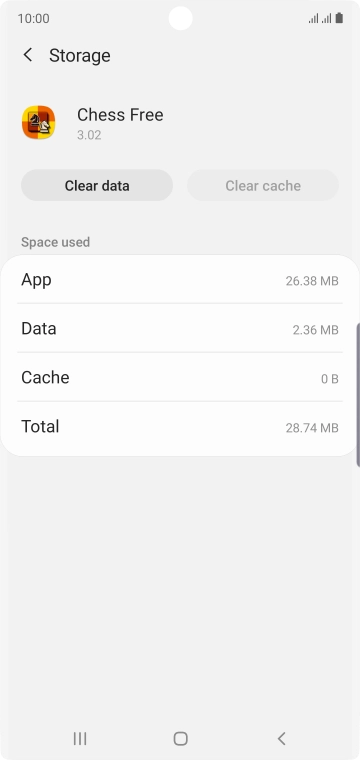Go back using the Storage header arrow

[x=28, y=55]
